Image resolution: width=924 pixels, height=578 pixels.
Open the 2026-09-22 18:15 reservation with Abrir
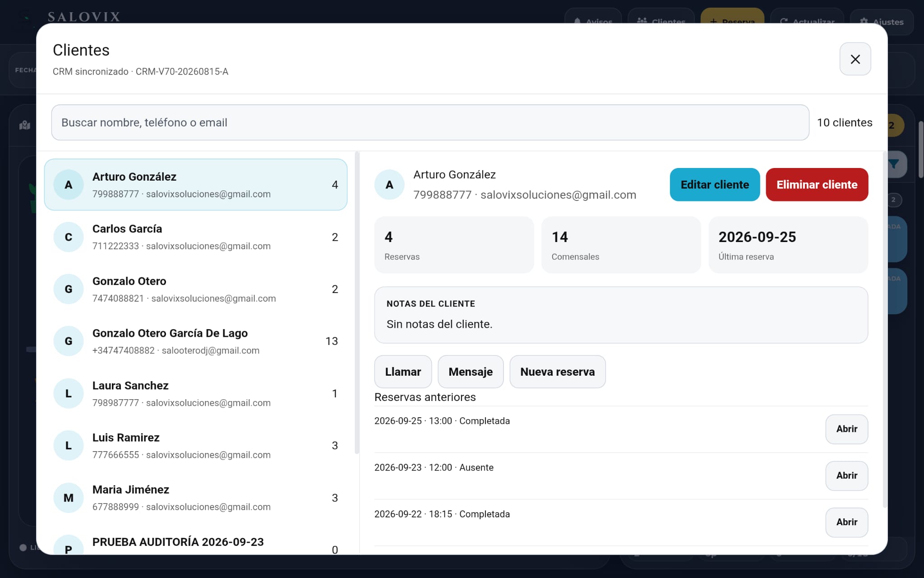point(847,522)
